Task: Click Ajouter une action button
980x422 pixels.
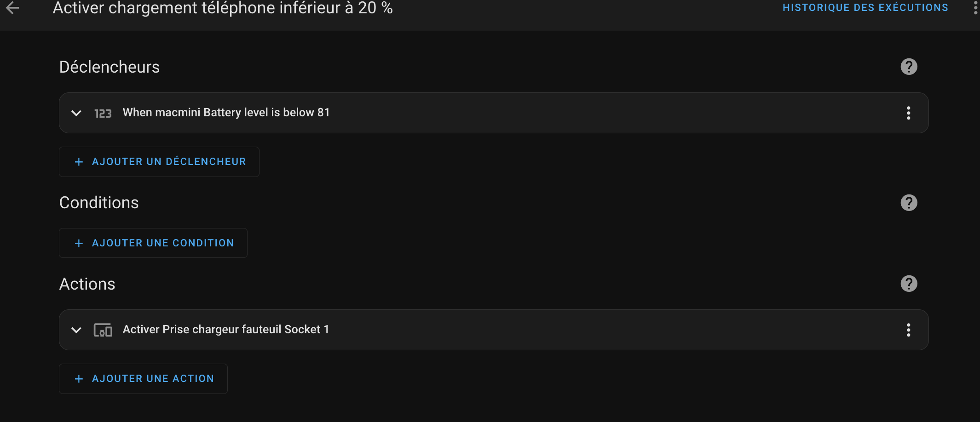Action: point(143,379)
